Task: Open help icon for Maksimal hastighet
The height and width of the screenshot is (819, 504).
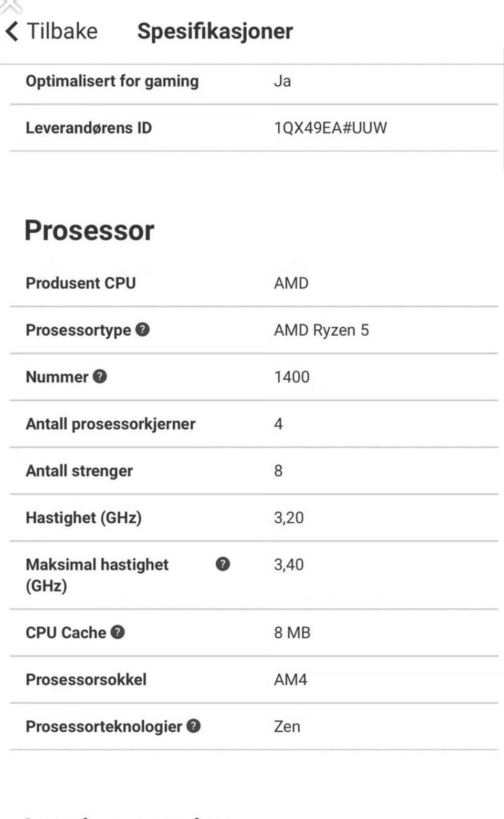Action: point(223,564)
